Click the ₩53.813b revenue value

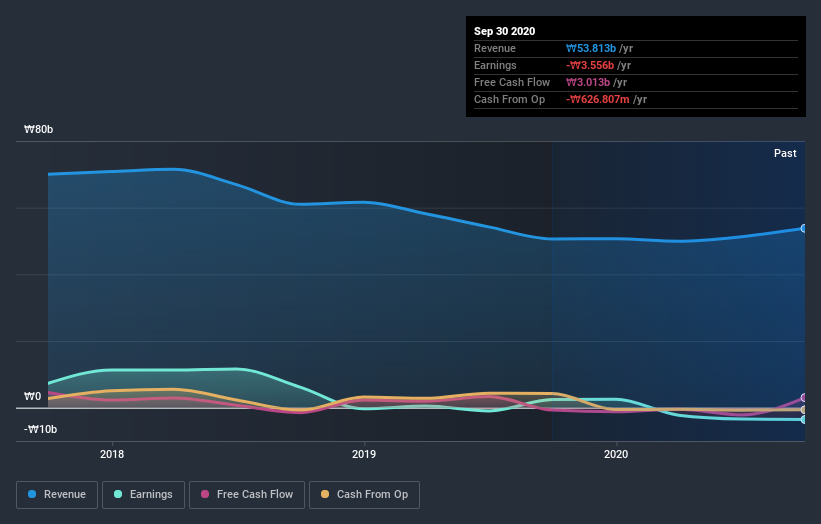591,48
